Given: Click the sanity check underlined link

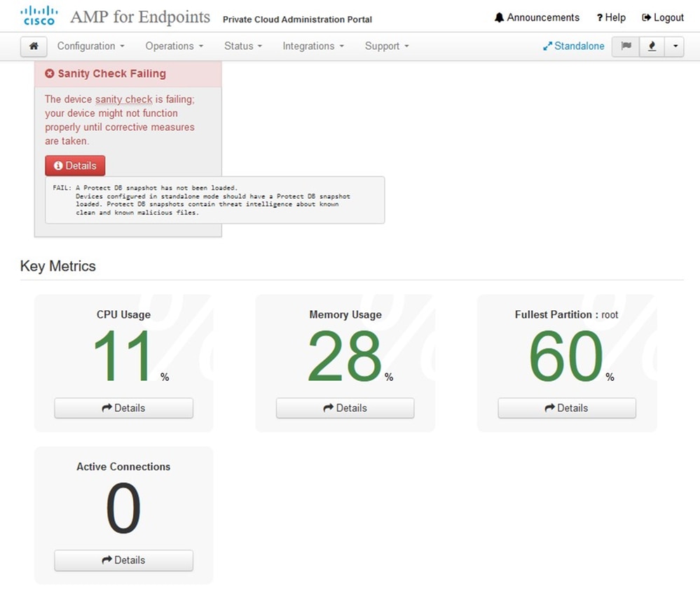Looking at the screenshot, I should pos(123,99).
